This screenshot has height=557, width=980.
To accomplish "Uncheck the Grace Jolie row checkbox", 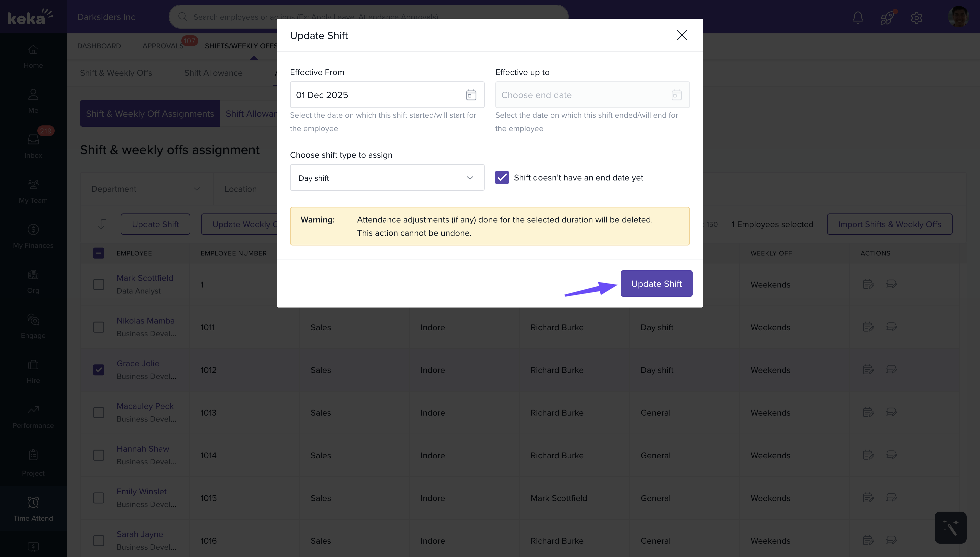I will [x=99, y=370].
